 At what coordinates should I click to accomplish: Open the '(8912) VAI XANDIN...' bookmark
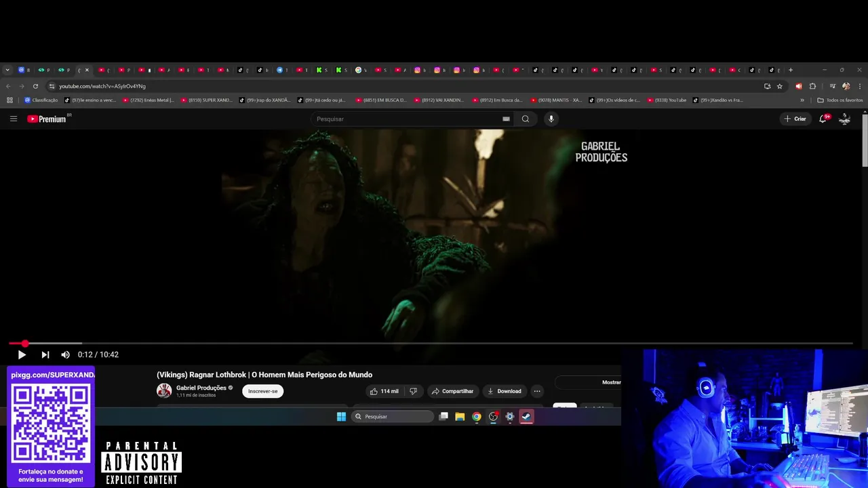439,100
